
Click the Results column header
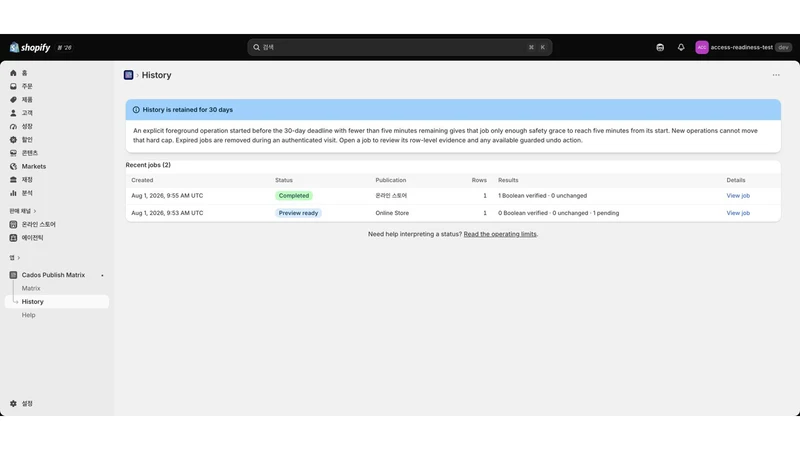(508, 180)
